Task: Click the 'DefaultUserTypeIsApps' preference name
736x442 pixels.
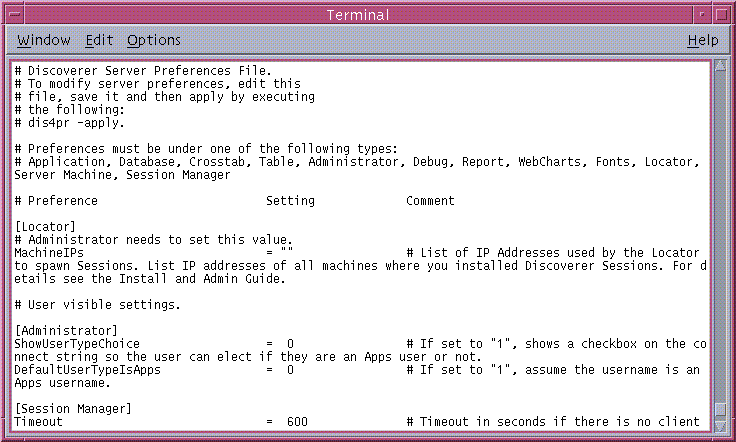Action: coord(87,370)
